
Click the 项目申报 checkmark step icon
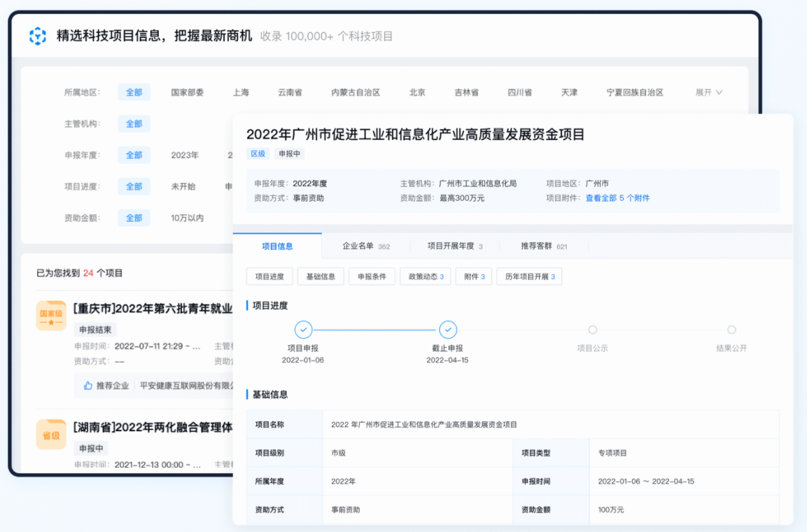(x=303, y=330)
